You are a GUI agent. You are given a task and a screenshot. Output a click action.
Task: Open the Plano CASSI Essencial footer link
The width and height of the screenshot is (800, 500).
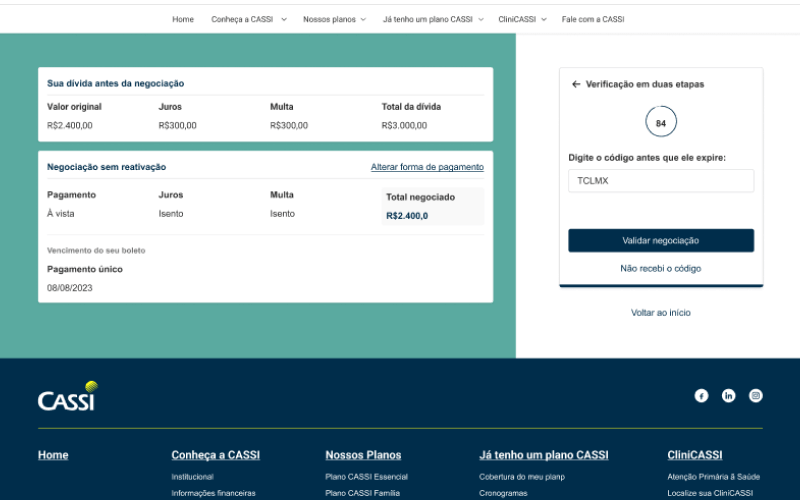click(366, 477)
